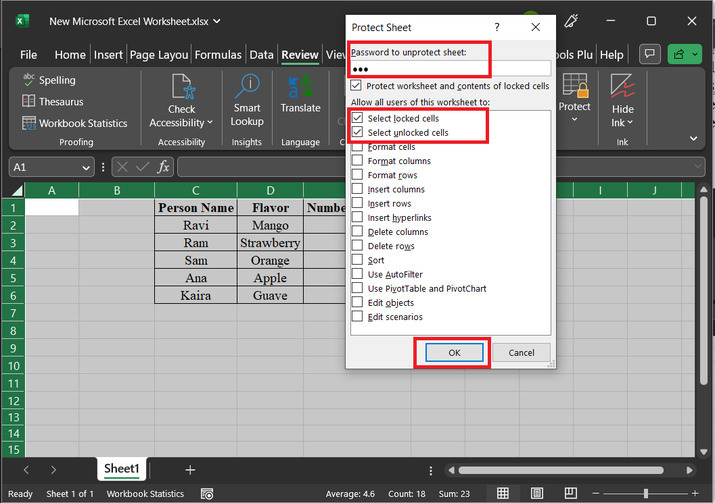The image size is (715, 503).
Task: Open the Translate tool
Action: tap(300, 95)
